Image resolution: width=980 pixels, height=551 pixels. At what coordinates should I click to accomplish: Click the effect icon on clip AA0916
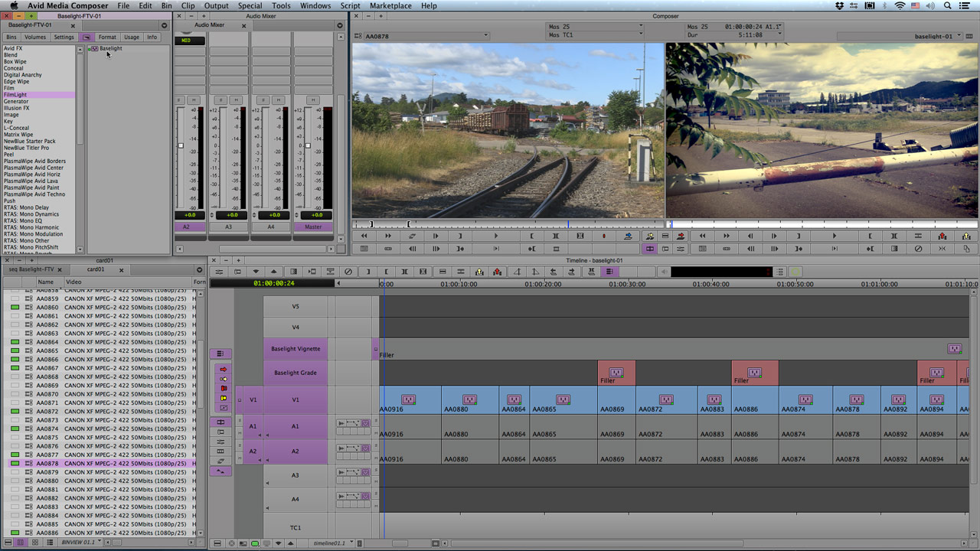click(x=408, y=399)
